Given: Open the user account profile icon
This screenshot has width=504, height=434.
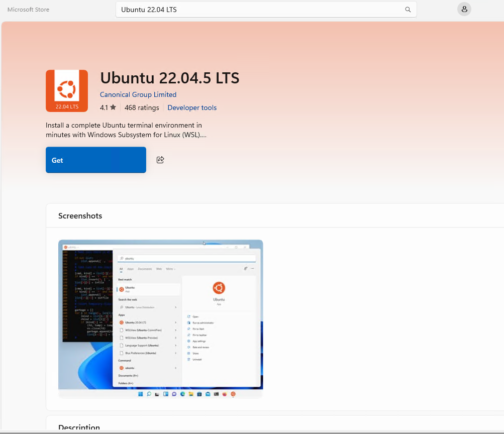Looking at the screenshot, I should coord(464,10).
